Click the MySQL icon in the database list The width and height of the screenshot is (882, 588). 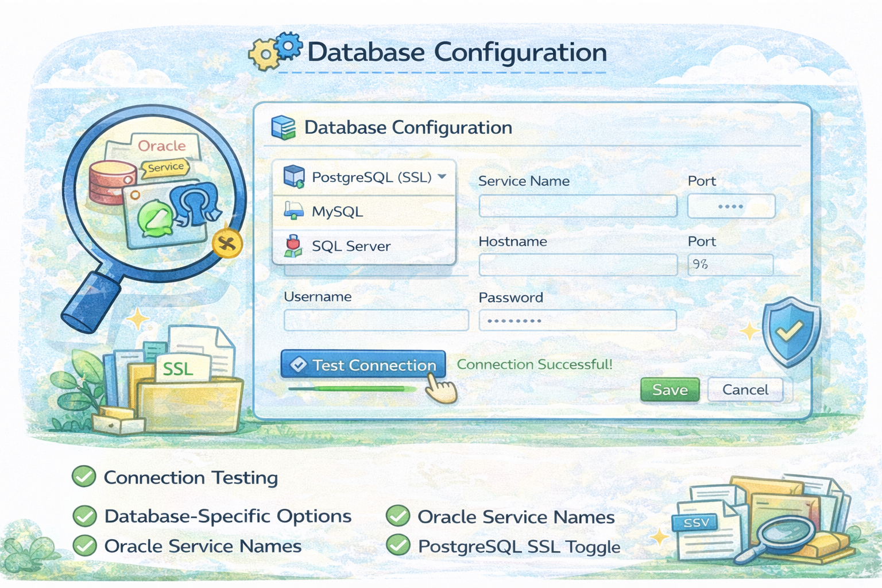coord(293,211)
